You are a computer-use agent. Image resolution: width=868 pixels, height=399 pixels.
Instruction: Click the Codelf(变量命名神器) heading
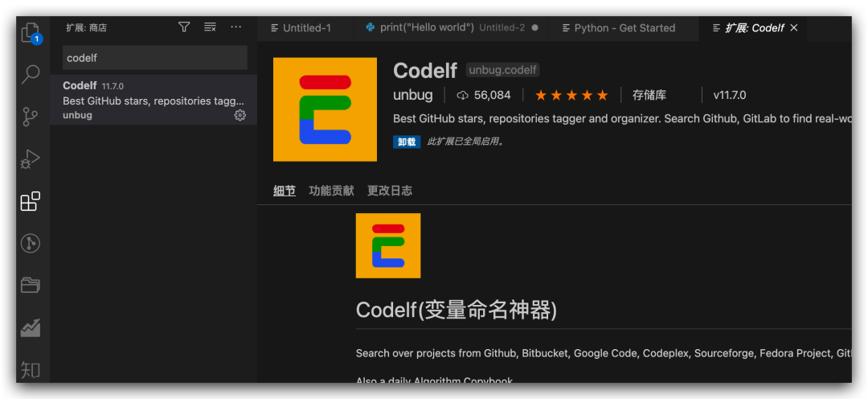pyautogui.click(x=457, y=310)
